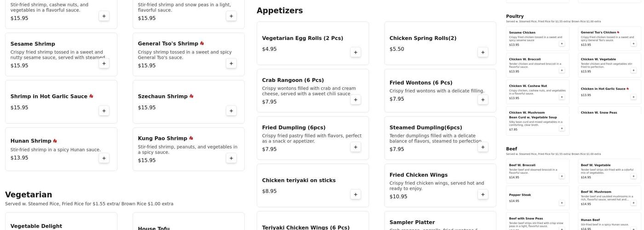644x230 pixels.
Task: Add Vegetarian Egg Rolls to order
Action: 356,52
